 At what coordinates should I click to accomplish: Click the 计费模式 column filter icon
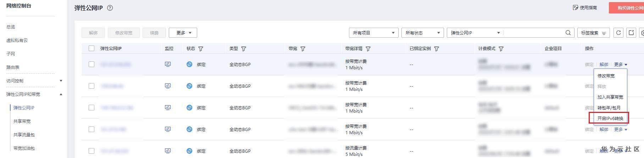(501, 49)
